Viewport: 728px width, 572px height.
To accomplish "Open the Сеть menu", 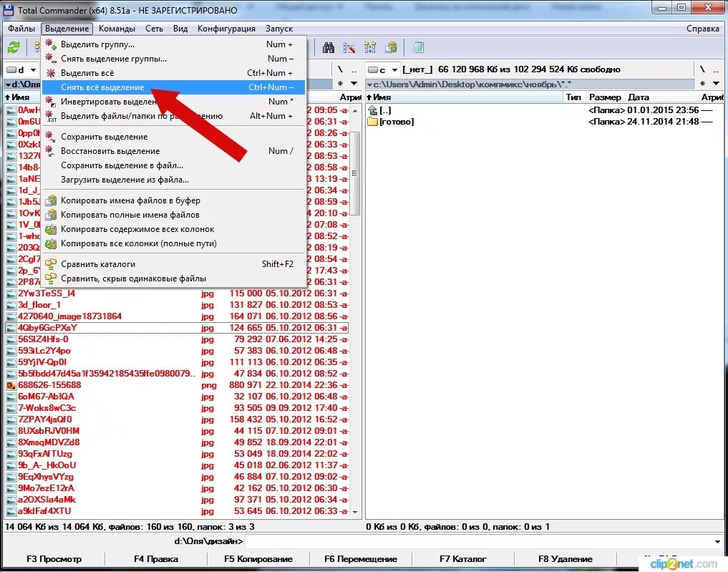I will pyautogui.click(x=154, y=29).
